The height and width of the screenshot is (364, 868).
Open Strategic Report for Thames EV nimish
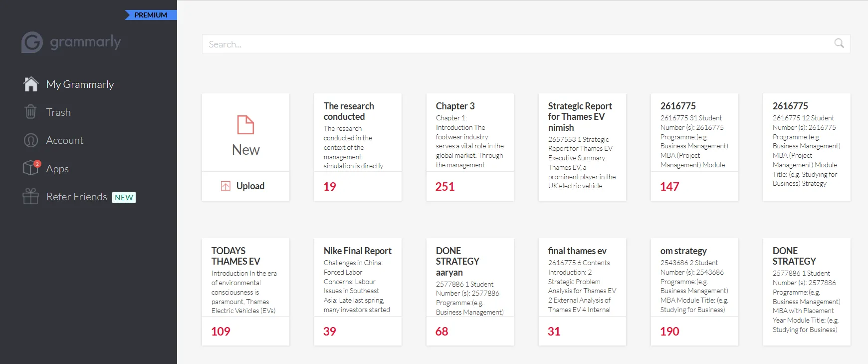582,145
